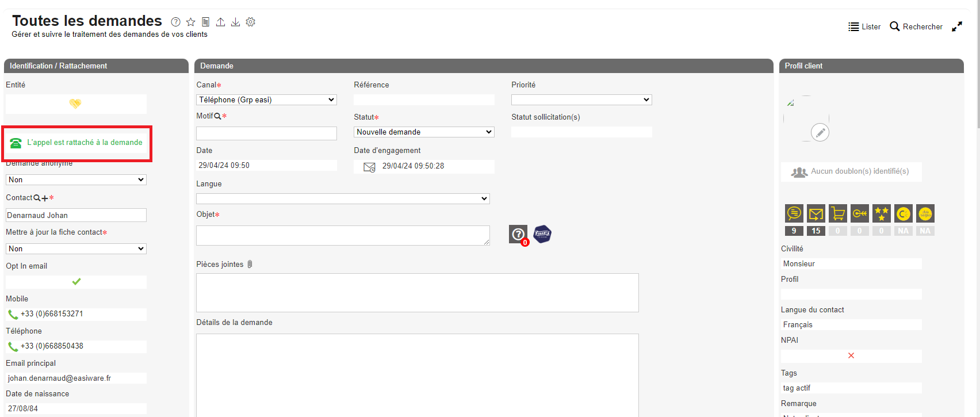Open the shopping cart orders icon
Screen dimensions: 980x417
pyautogui.click(x=838, y=213)
